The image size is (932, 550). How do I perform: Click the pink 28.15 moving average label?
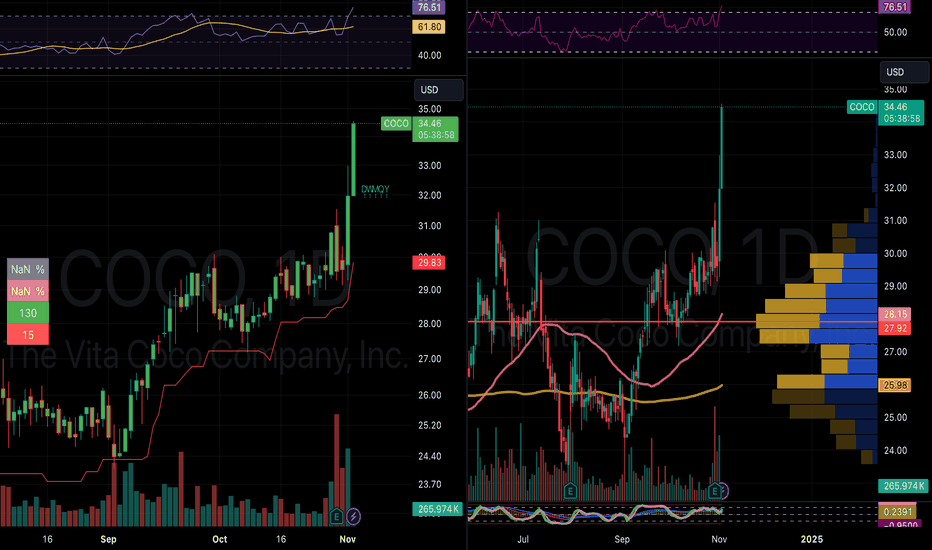(x=895, y=314)
